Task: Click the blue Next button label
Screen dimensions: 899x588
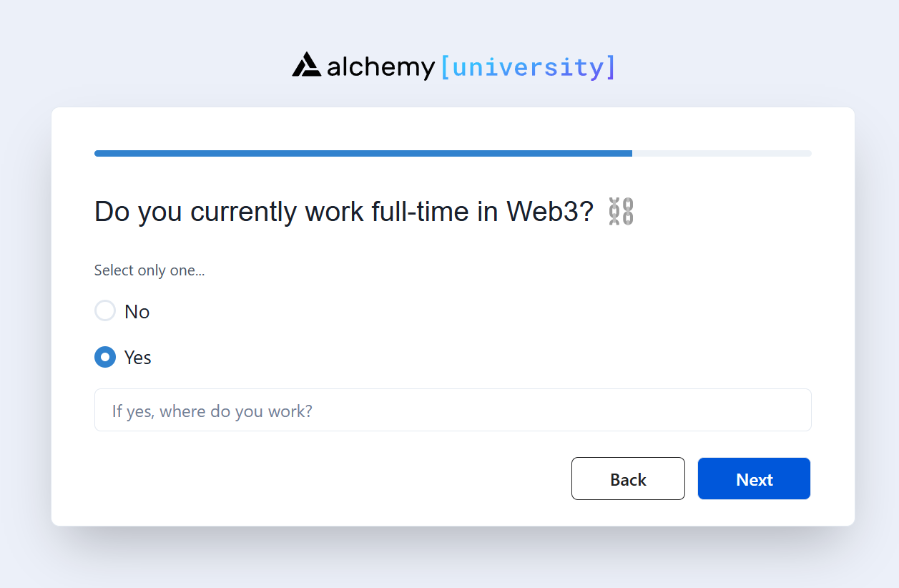Action: pyautogui.click(x=754, y=479)
